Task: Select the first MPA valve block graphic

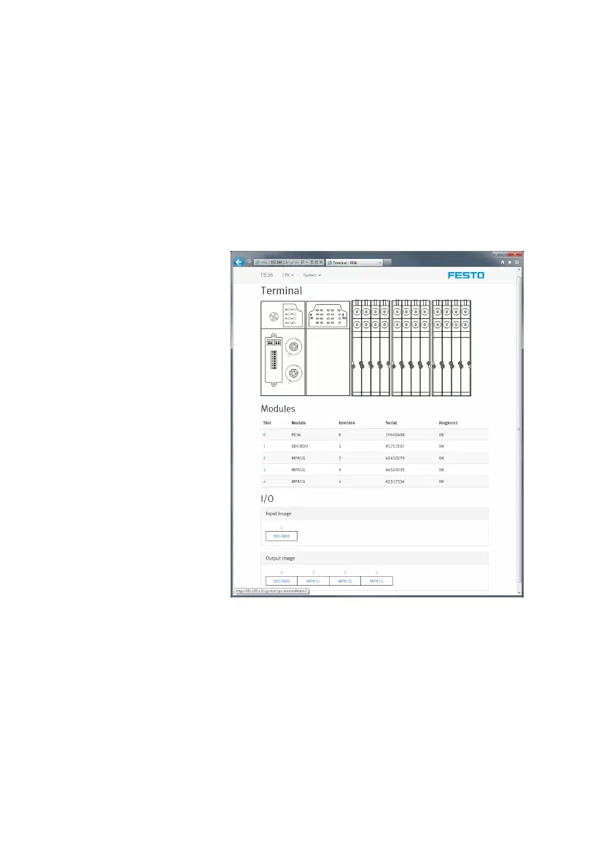Action: (371, 348)
